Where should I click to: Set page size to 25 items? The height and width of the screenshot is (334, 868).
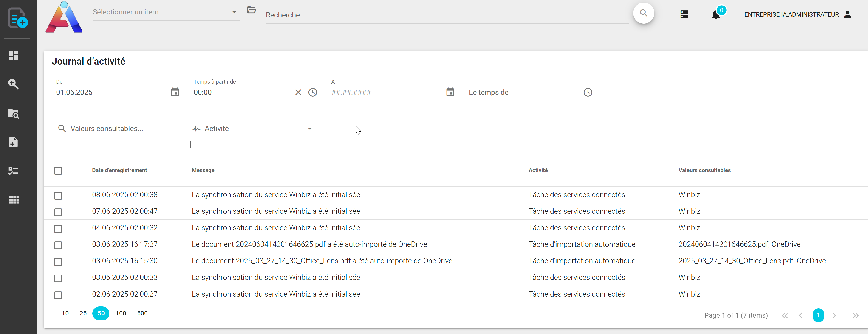pyautogui.click(x=83, y=314)
